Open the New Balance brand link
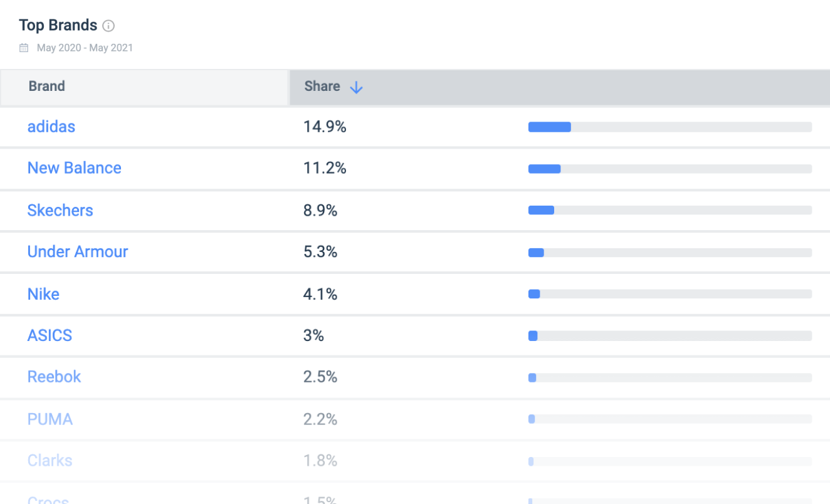The image size is (830, 504). tap(75, 168)
